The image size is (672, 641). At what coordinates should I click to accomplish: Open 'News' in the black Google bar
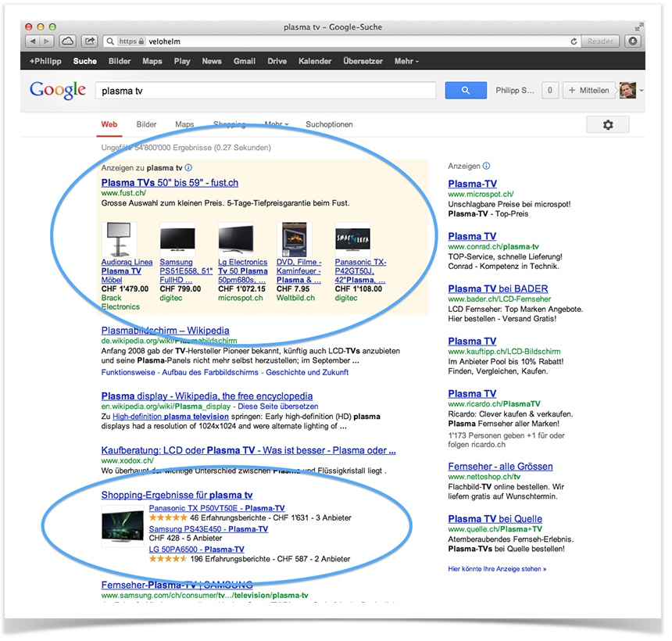click(x=212, y=61)
